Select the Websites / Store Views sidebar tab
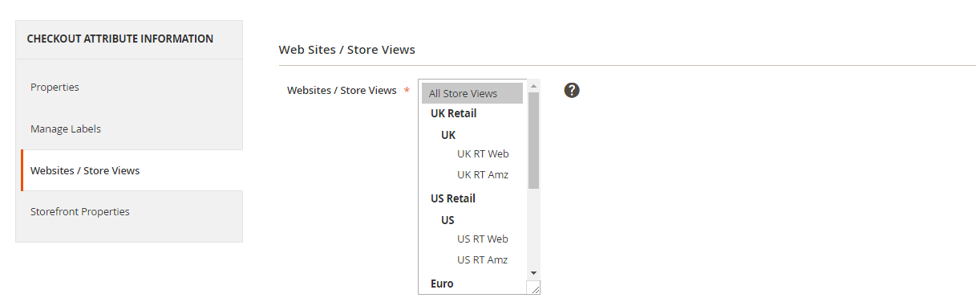This screenshot has height=298, width=980. coord(132,170)
